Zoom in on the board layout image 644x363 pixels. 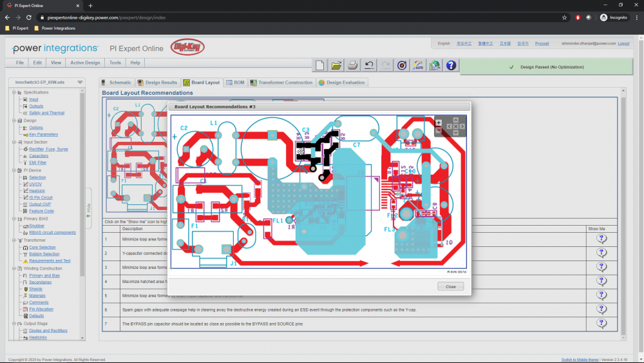(439, 123)
